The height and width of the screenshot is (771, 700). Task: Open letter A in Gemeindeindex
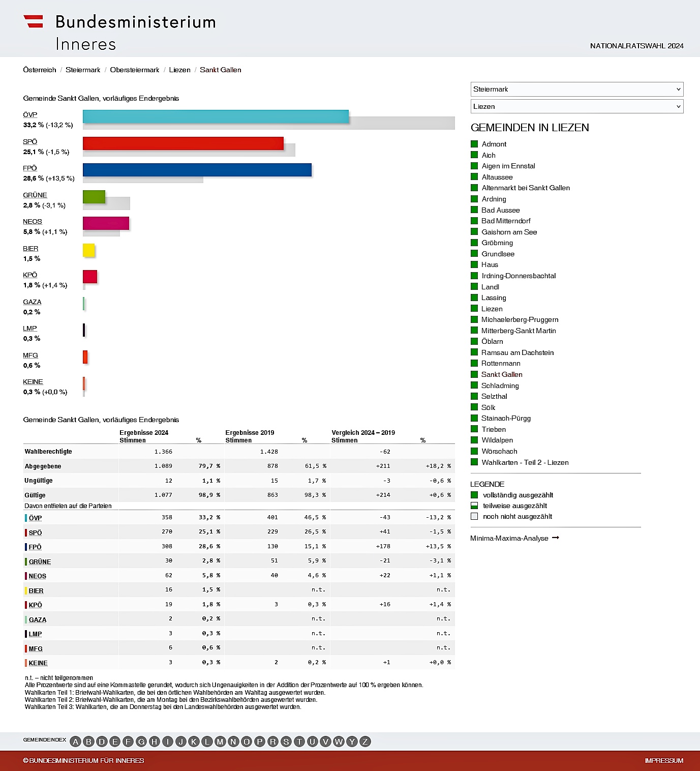click(x=76, y=742)
